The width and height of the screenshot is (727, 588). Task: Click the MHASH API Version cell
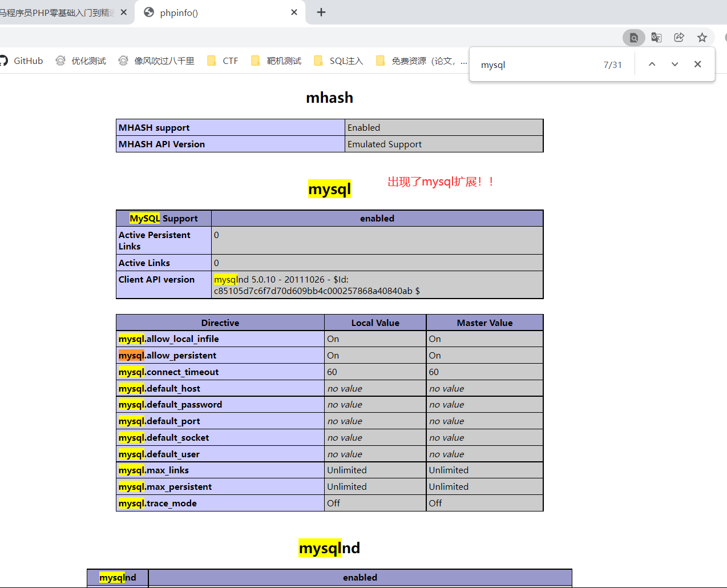click(231, 144)
